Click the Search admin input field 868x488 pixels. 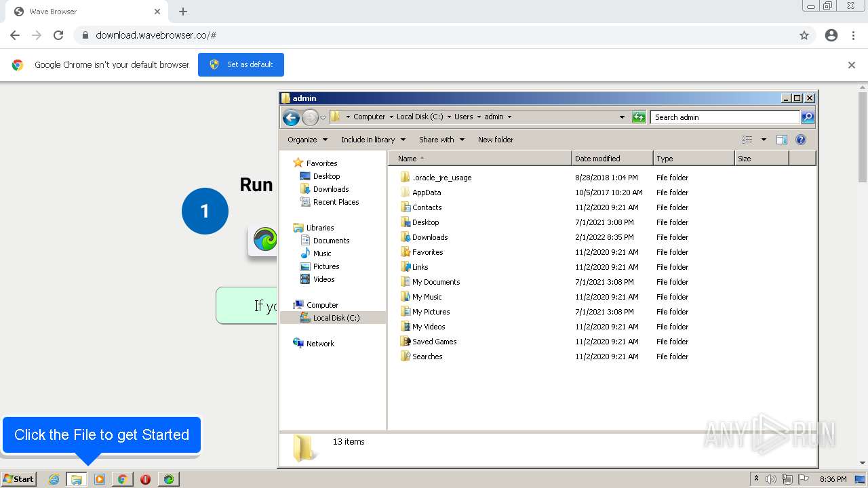[x=725, y=117]
